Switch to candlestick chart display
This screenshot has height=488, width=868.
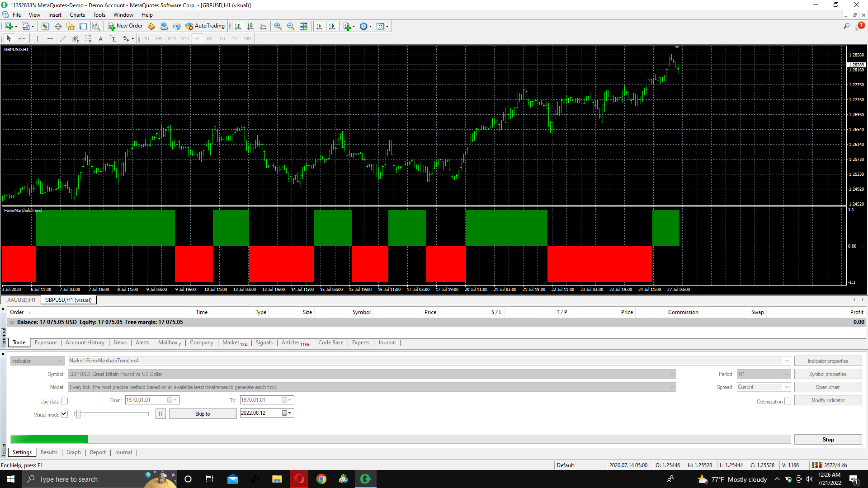(250, 26)
